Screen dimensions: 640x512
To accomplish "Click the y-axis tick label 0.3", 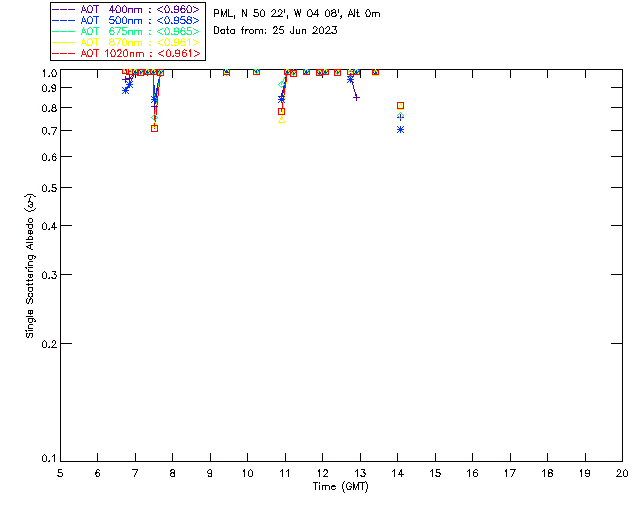I will click(x=49, y=275).
